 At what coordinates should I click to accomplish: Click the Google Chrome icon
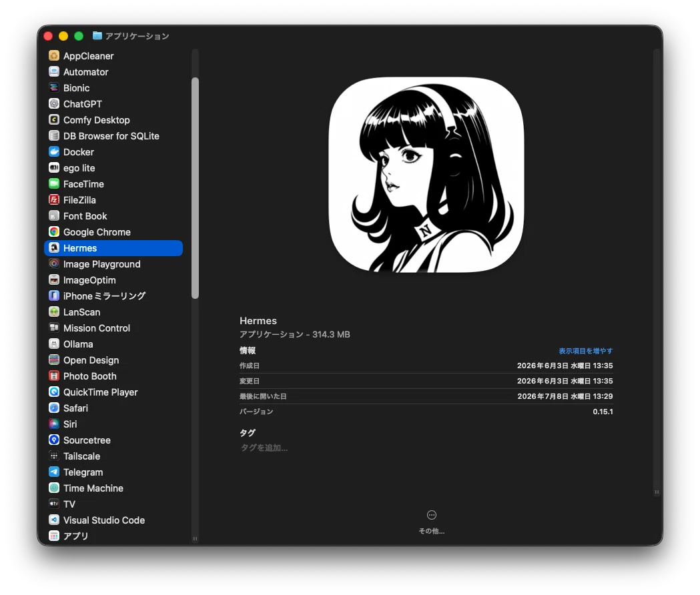click(x=54, y=232)
